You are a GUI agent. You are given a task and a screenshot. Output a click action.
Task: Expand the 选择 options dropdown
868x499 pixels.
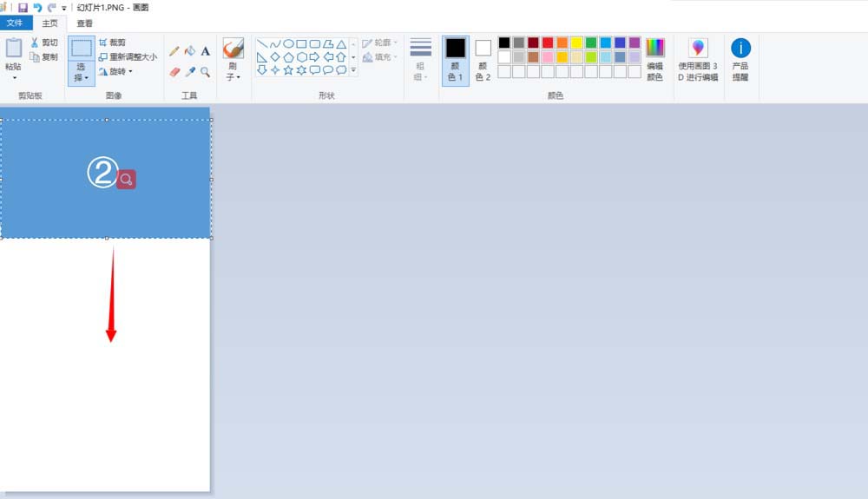(x=82, y=73)
